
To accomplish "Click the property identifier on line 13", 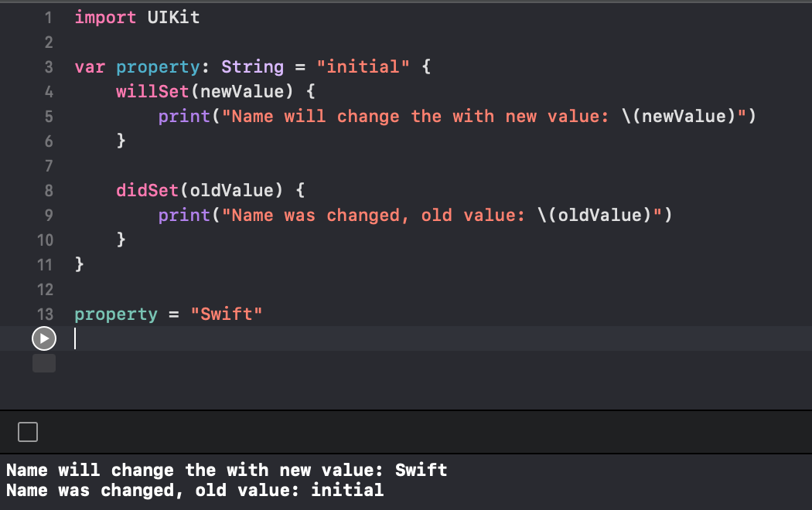I will [x=116, y=314].
